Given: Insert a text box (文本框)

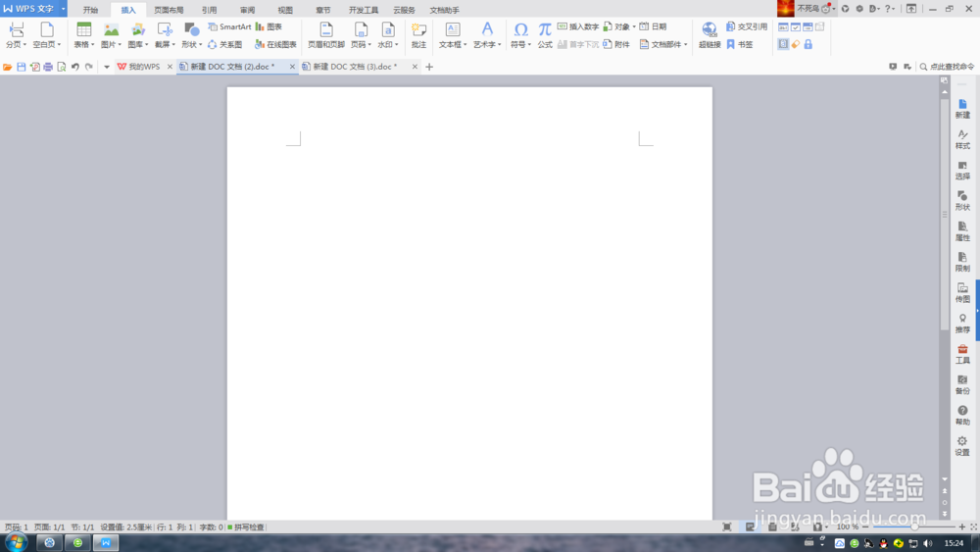Looking at the screenshot, I should click(453, 34).
